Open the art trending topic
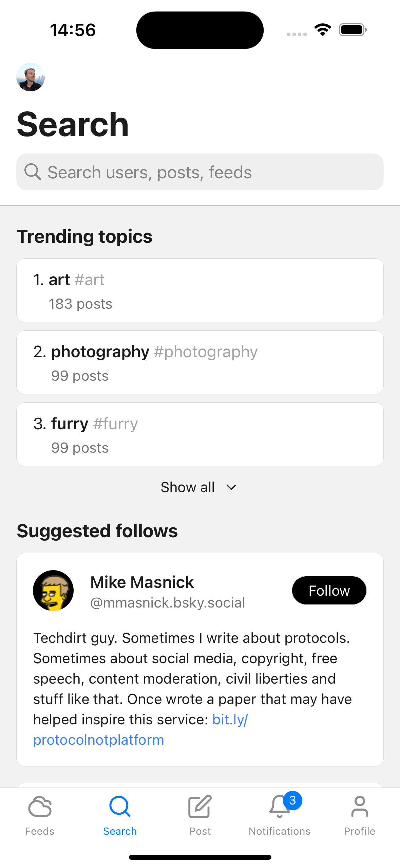This screenshot has height=868, width=400. pyautogui.click(x=200, y=290)
